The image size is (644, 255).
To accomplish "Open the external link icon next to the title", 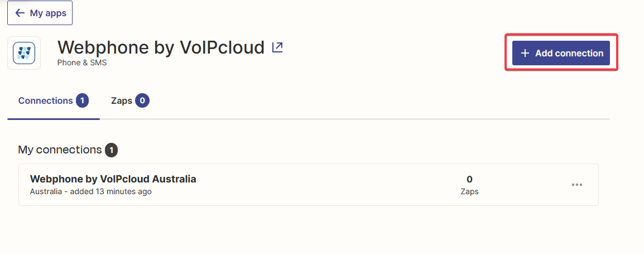I will pos(278,47).
